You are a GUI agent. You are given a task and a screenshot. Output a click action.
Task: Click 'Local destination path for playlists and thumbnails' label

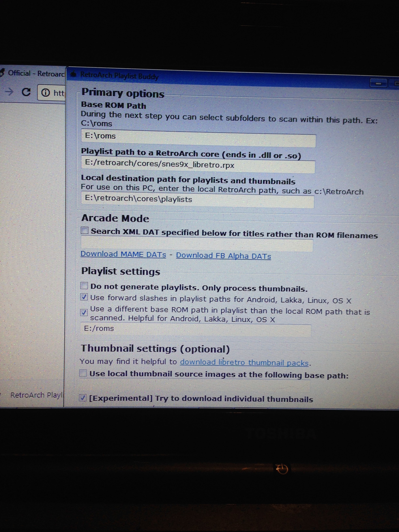pyautogui.click(x=188, y=179)
